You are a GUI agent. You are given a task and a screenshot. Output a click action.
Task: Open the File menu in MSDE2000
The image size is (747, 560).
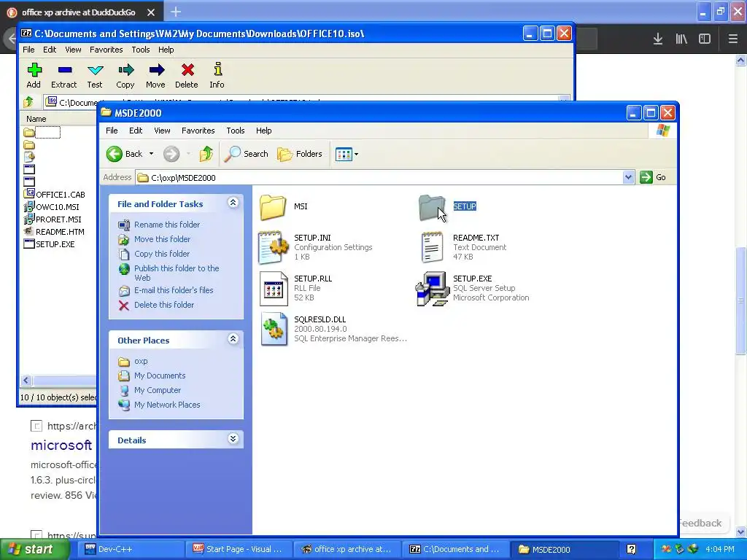pos(112,131)
